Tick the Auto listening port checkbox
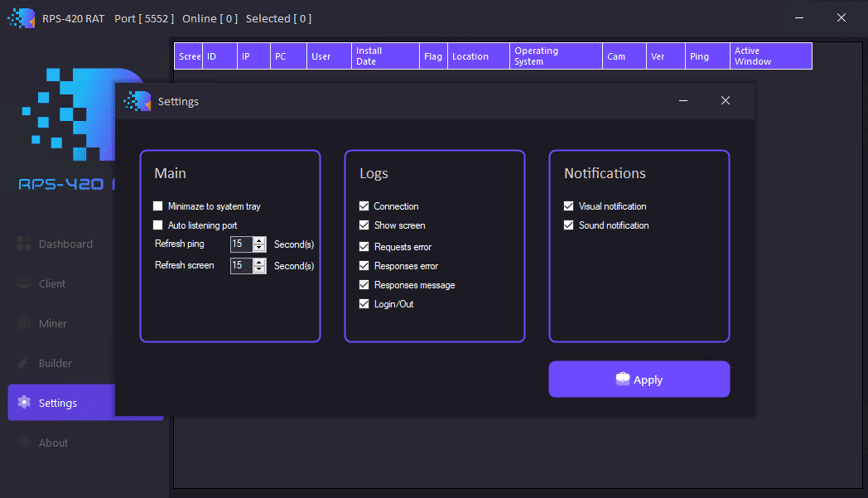868x498 pixels. coord(158,225)
